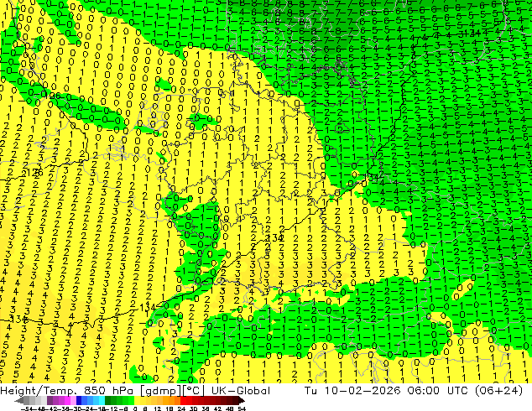Click the '54' label at the scale's right end

click(x=242, y=408)
